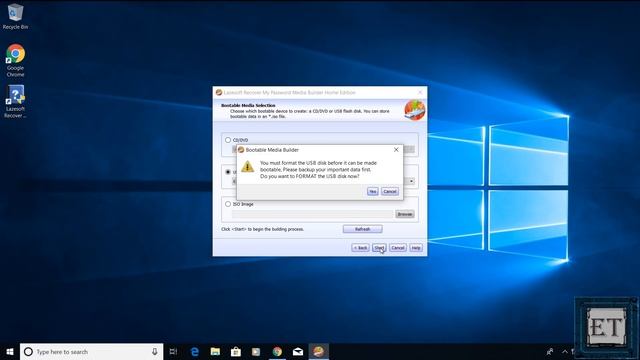Click Start in the Media Builder wizard

point(379,248)
